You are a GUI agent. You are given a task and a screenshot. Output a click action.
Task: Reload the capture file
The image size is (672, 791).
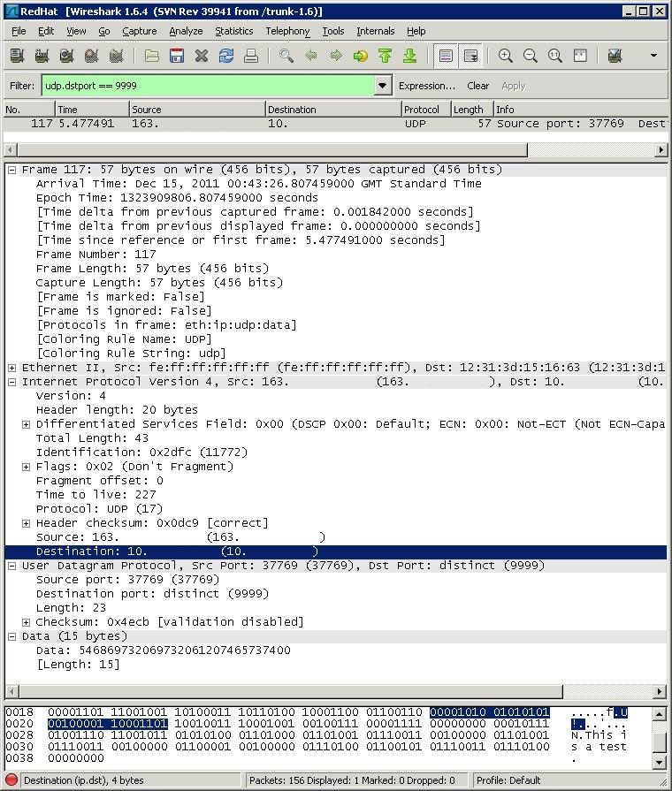pos(226,56)
